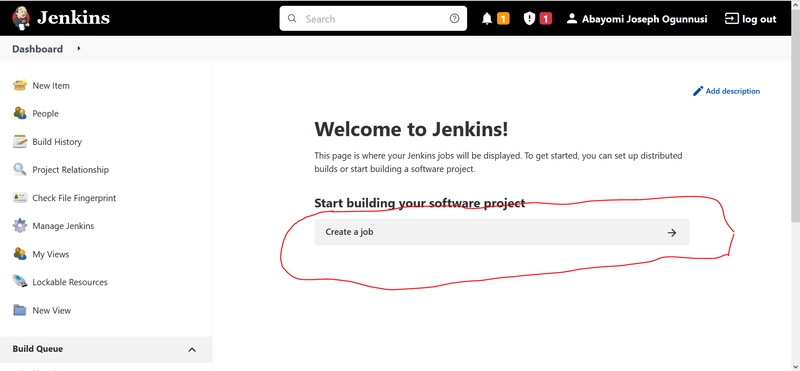Click the search help question-mark icon

point(454,18)
